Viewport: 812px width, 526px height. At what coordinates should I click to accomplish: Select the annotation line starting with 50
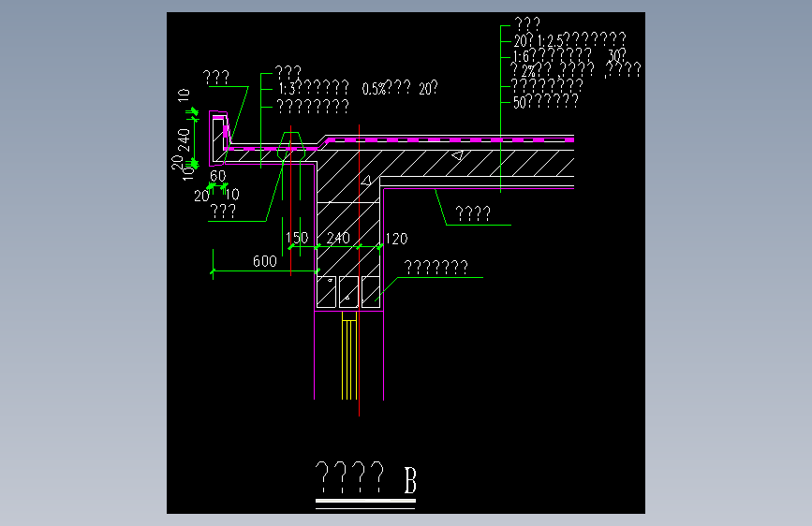[546, 101]
